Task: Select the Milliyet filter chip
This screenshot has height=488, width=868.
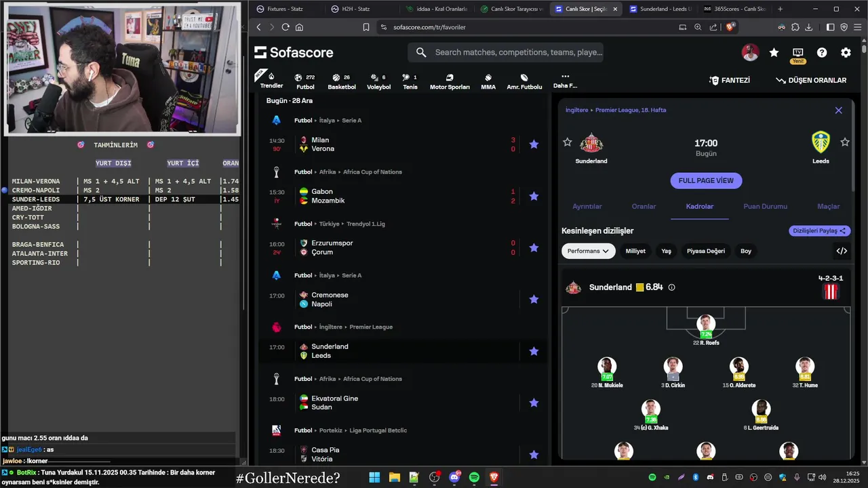Action: click(635, 251)
